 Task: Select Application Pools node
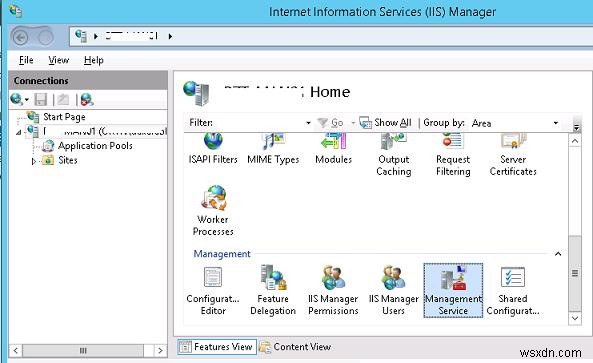(87, 146)
